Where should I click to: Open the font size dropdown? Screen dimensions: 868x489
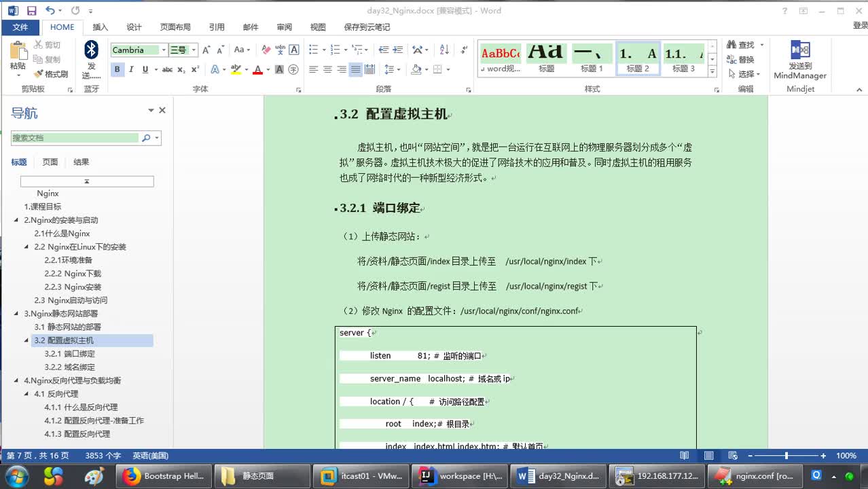point(194,50)
